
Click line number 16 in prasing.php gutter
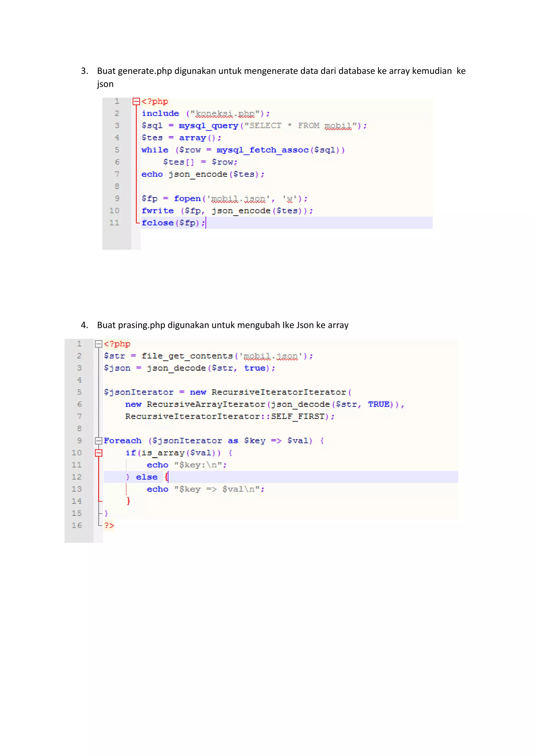coord(77,525)
